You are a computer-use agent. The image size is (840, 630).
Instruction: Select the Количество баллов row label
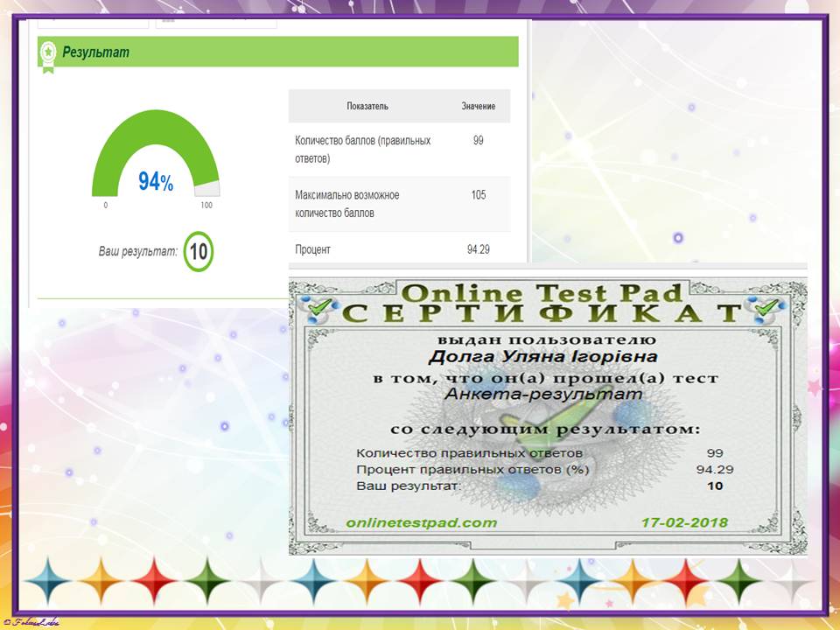362,150
